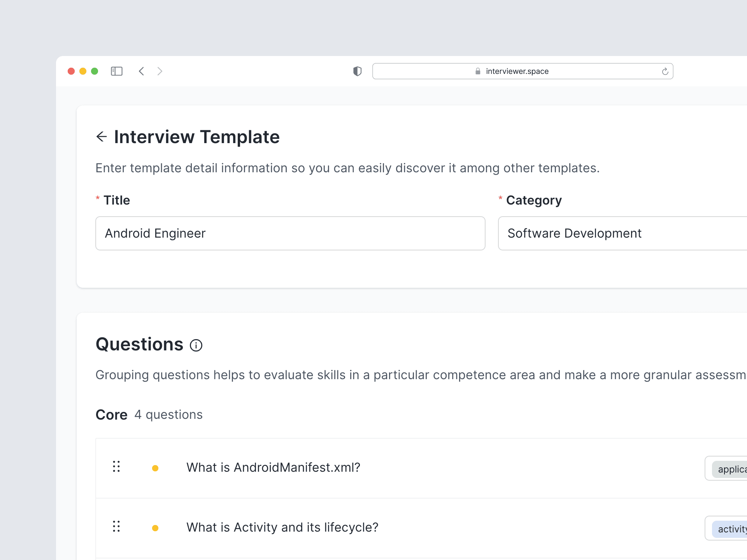The height and width of the screenshot is (560, 747).
Task: Open the Category dropdown showing Software Development
Action: [622, 233]
